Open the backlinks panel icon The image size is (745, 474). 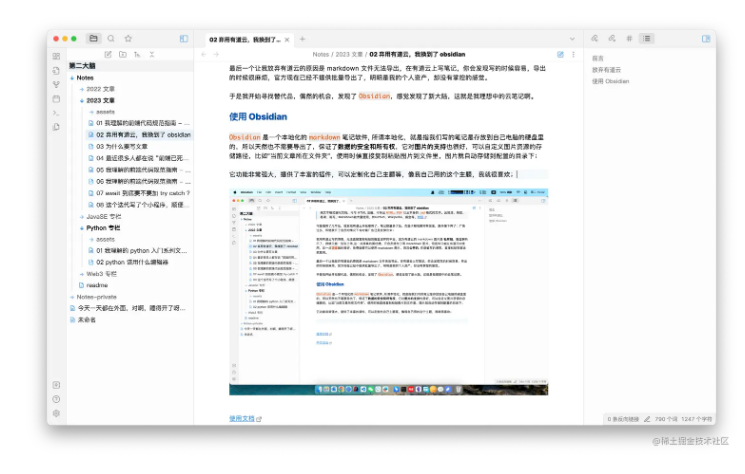click(x=595, y=38)
